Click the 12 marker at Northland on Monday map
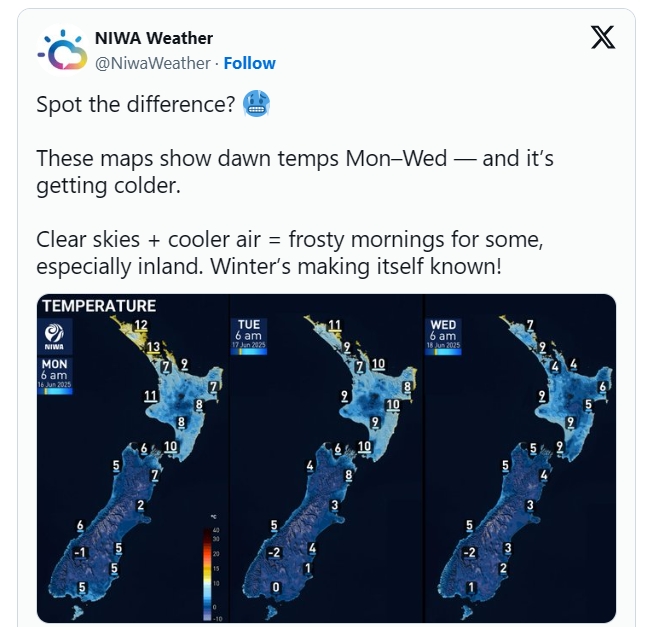The height and width of the screenshot is (627, 652). coord(141,325)
